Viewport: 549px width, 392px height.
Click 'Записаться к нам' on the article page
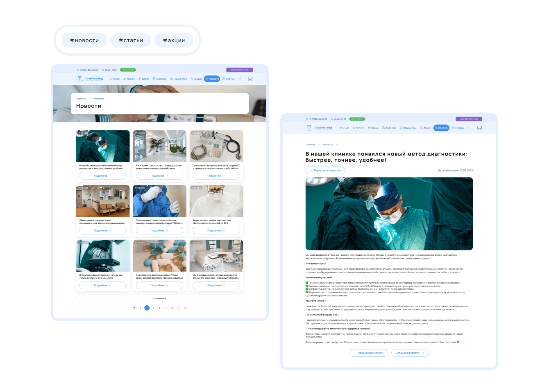(469, 119)
